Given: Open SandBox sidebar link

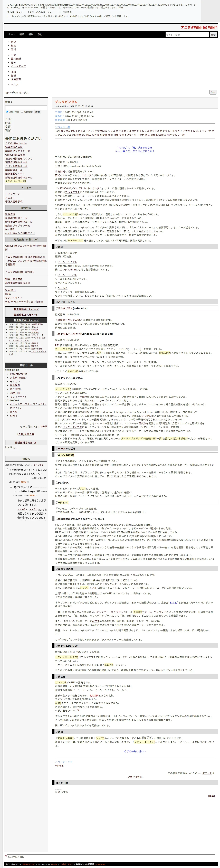Looking at the screenshot, I should tap(10, 290).
